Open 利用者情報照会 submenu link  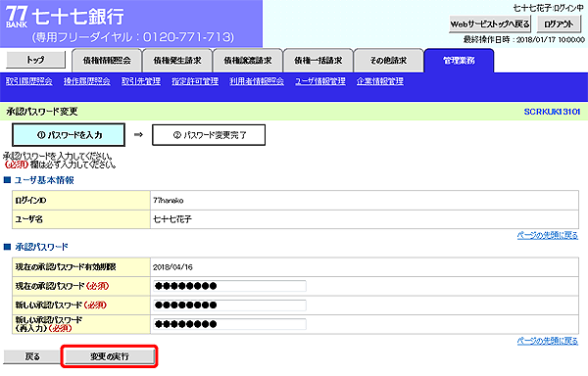257,81
